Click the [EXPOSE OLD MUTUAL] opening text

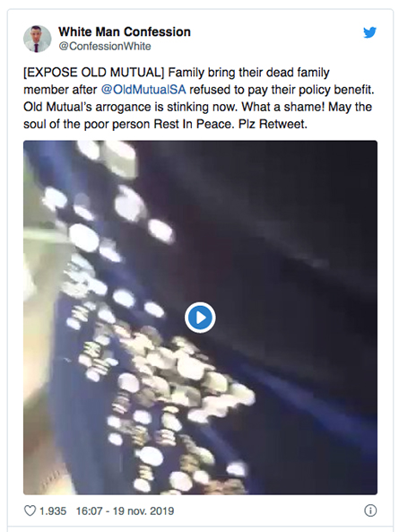[x=93, y=73]
